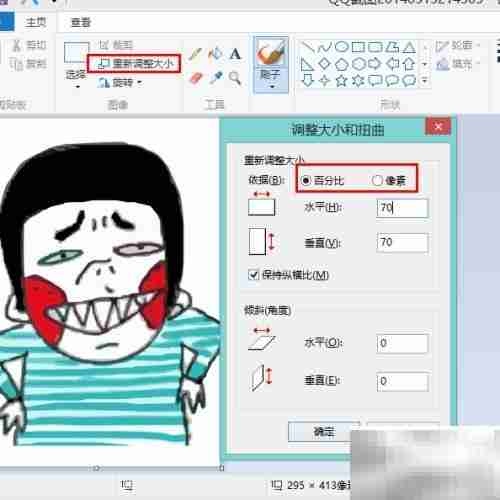Choose the Cloud callout shape
The width and height of the screenshot is (500, 500).
click(x=409, y=80)
